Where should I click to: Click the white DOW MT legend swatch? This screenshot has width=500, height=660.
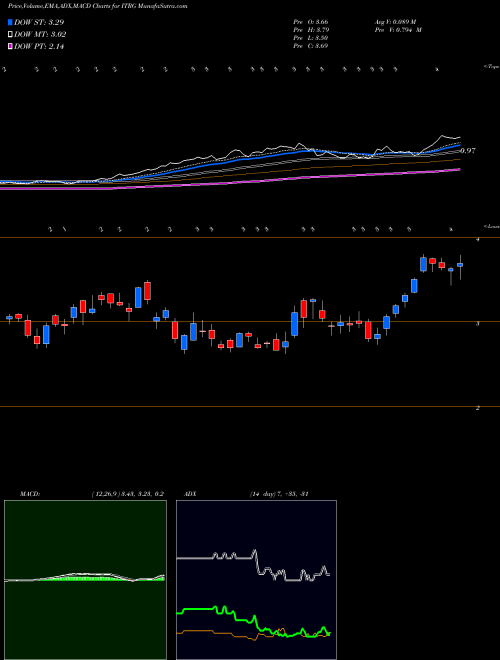(11, 35)
